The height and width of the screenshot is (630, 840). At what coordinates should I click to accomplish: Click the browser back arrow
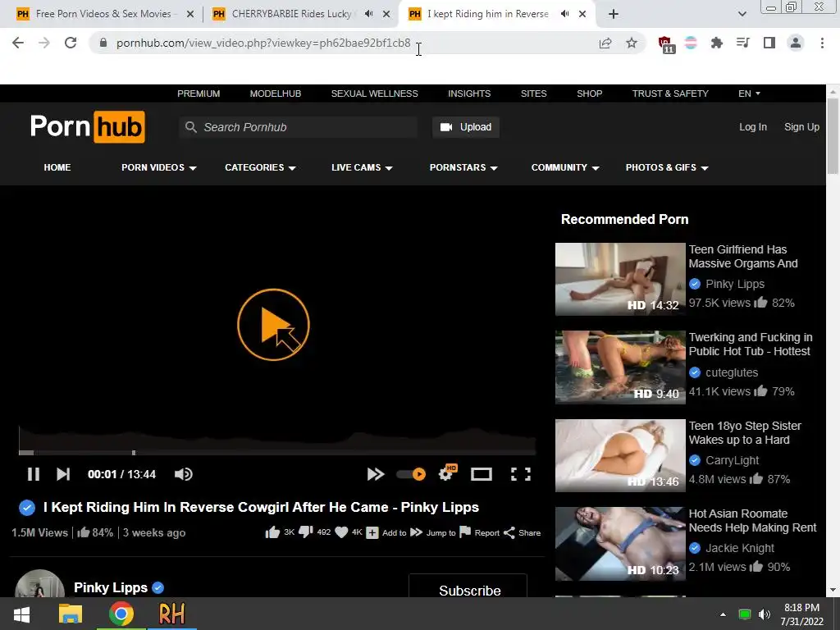18,43
